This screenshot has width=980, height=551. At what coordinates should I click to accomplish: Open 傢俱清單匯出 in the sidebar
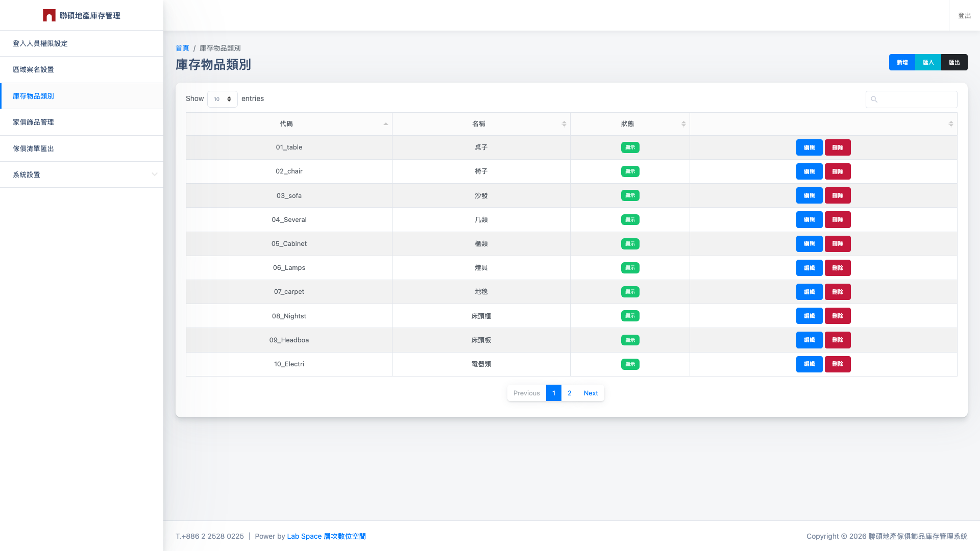click(33, 148)
